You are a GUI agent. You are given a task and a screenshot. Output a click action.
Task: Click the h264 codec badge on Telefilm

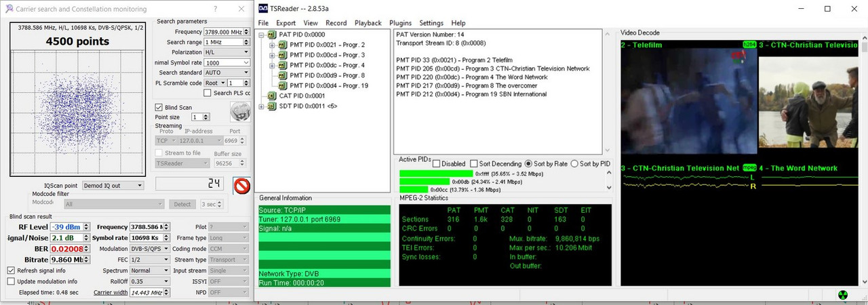(x=749, y=45)
